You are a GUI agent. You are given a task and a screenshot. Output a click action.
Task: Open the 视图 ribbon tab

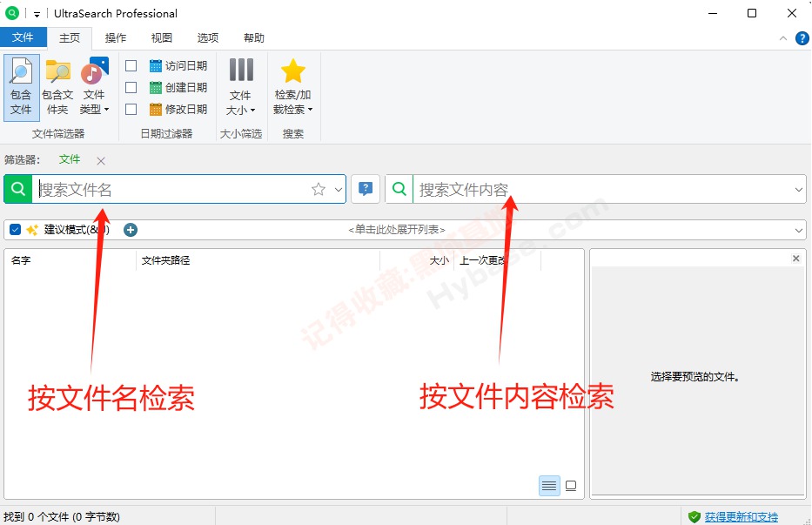point(162,37)
